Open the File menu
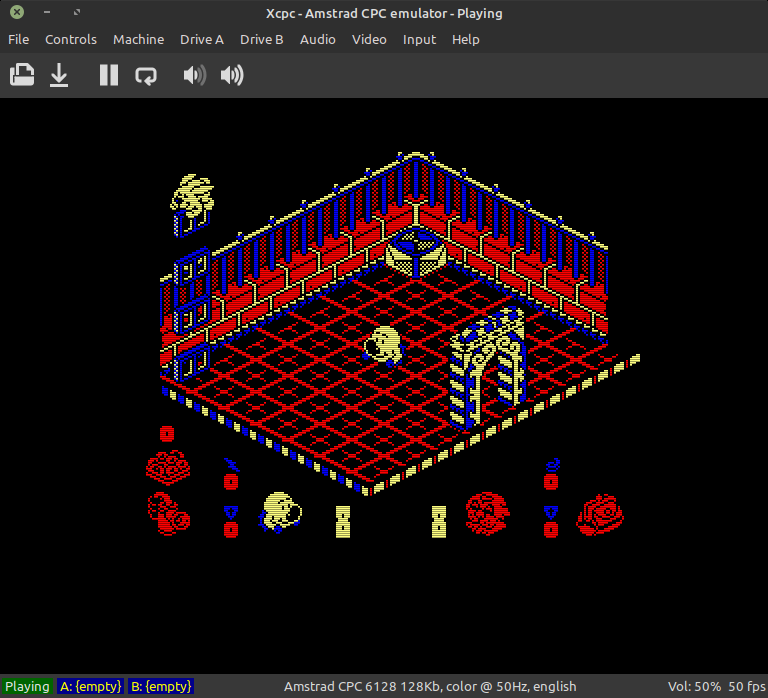 19,40
